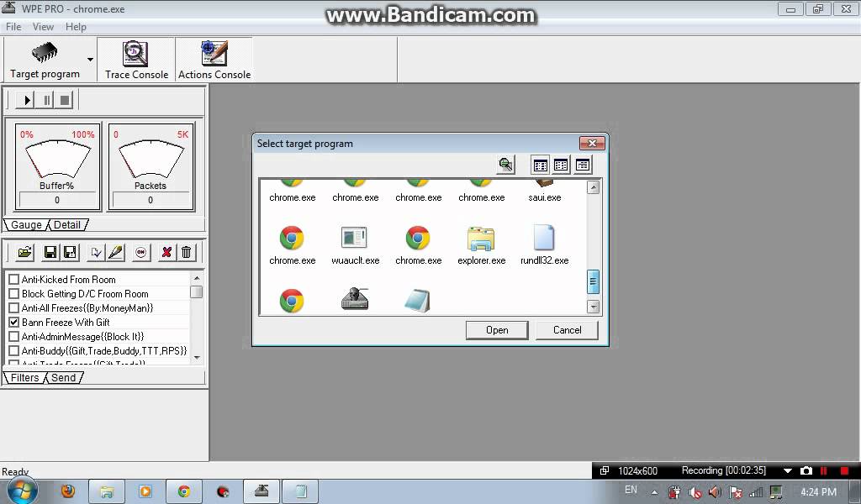Show hidden system tray icons
This screenshot has width=861, height=504.
click(x=654, y=492)
